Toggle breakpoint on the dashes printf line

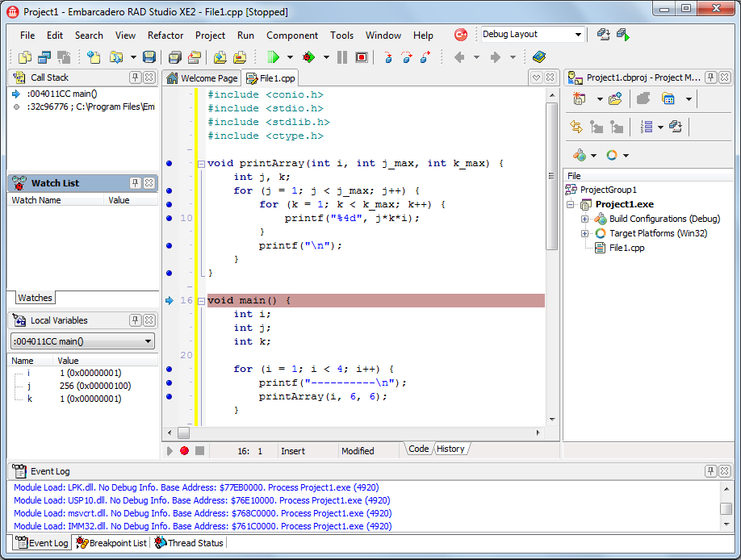point(170,382)
